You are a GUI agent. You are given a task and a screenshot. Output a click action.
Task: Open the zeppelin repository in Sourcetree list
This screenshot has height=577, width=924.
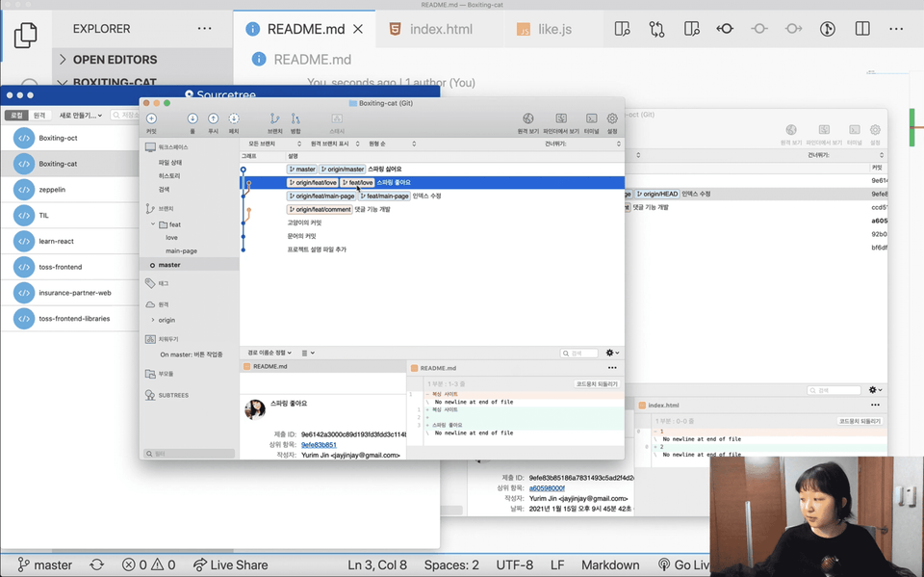(70, 190)
